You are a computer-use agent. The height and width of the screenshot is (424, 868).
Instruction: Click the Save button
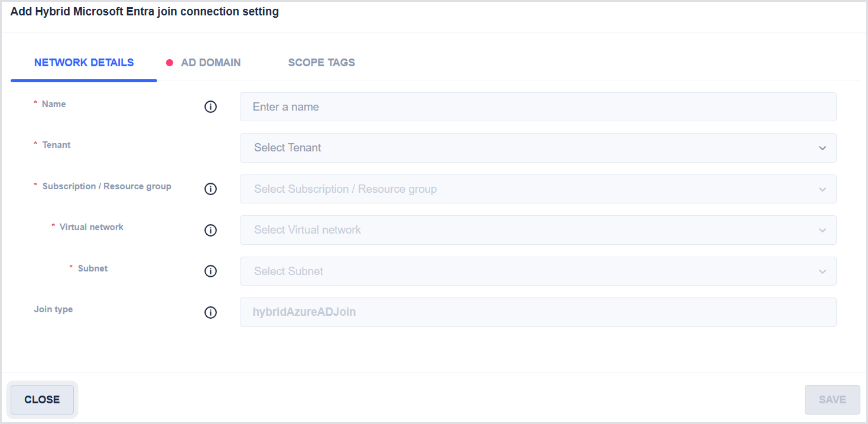832,400
